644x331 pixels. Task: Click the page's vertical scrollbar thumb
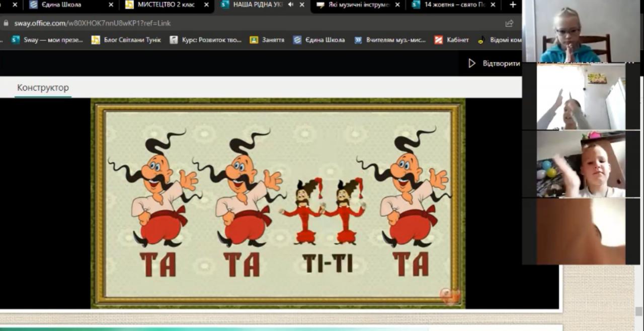point(639,311)
